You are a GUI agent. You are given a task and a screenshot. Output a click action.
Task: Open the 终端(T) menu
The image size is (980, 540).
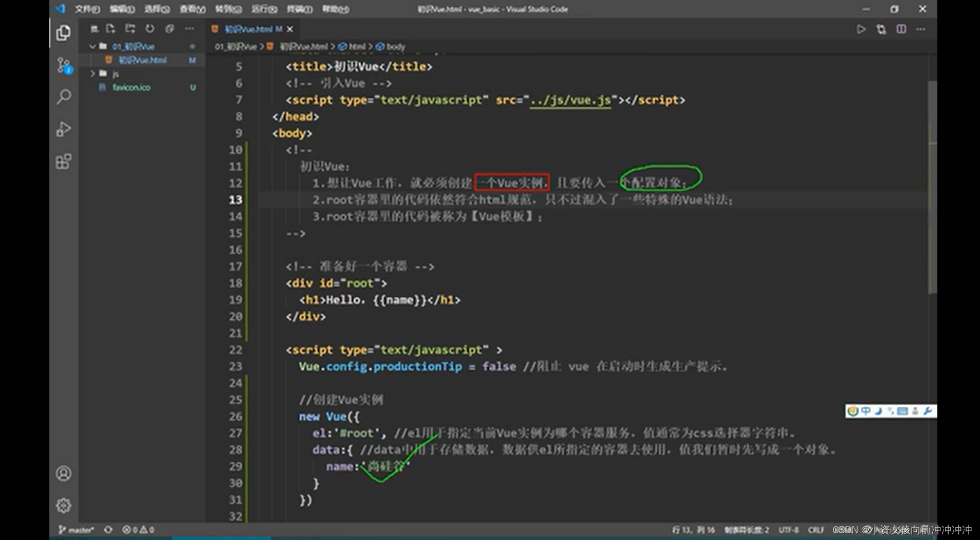click(299, 9)
